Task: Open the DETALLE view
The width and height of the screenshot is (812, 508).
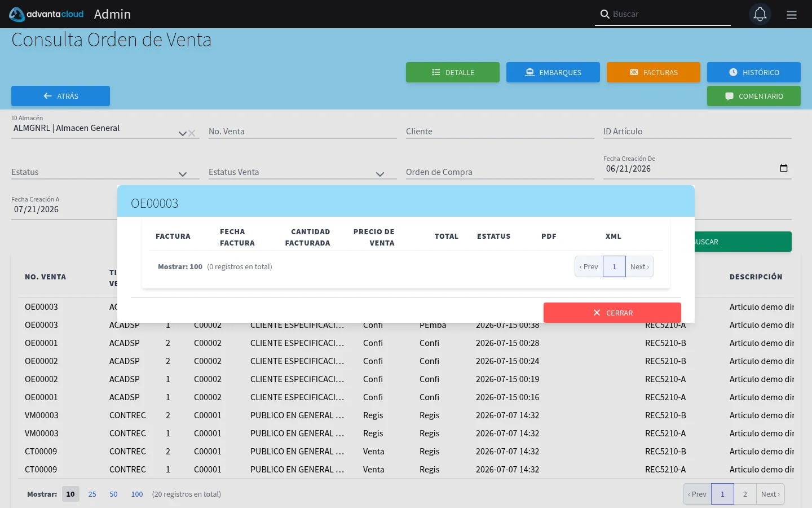Action: coord(453,72)
